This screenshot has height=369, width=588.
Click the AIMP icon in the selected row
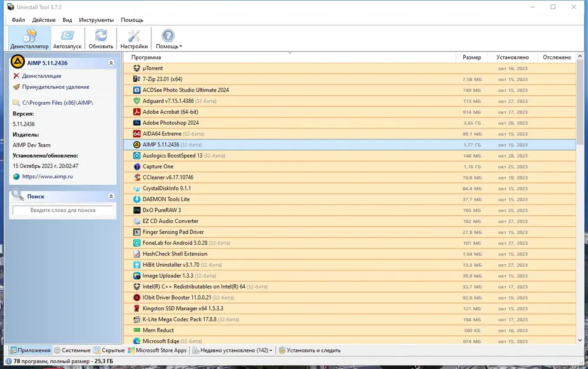[137, 145]
